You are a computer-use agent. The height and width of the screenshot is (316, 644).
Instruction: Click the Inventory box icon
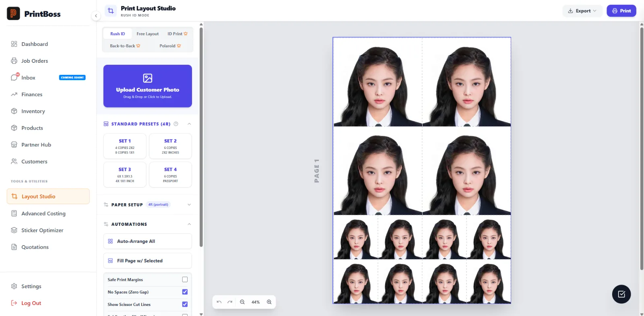tap(14, 111)
